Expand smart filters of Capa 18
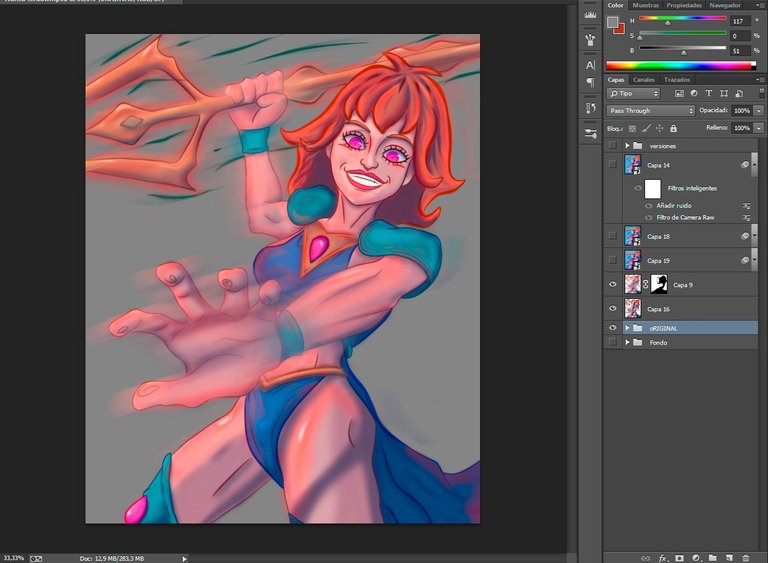Screen dimensions: 768x563 pyautogui.click(x=754, y=236)
